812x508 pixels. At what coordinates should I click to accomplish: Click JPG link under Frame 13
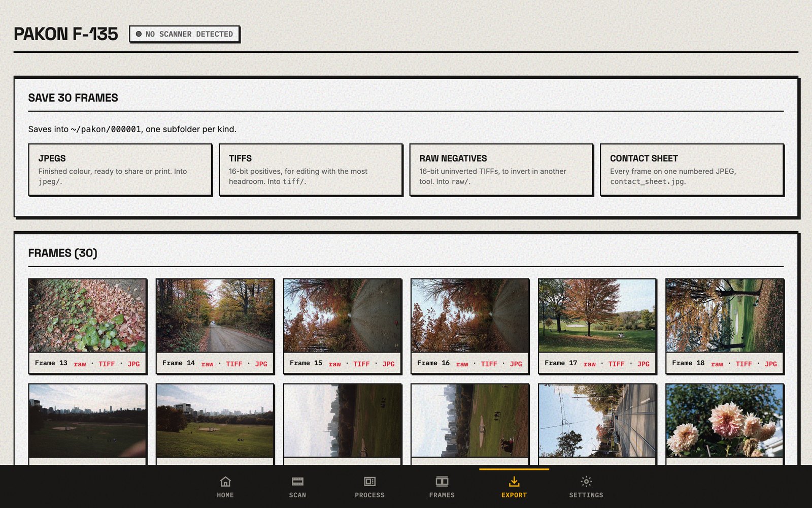click(133, 364)
